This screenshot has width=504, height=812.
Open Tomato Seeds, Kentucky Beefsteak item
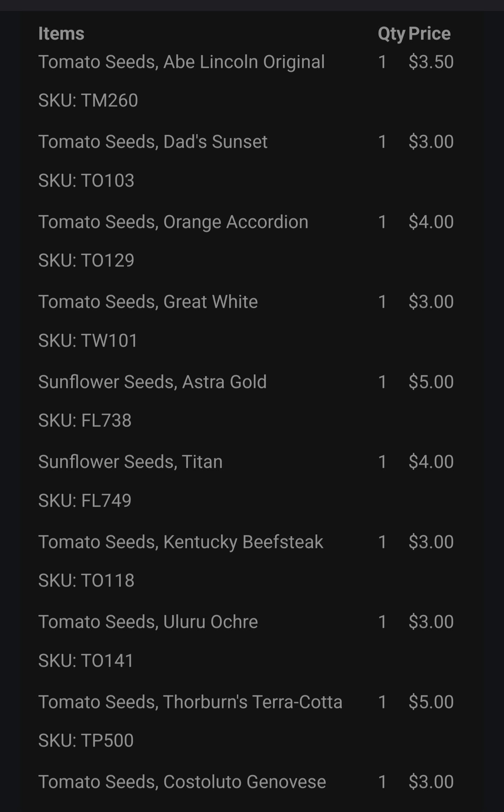coord(181,543)
